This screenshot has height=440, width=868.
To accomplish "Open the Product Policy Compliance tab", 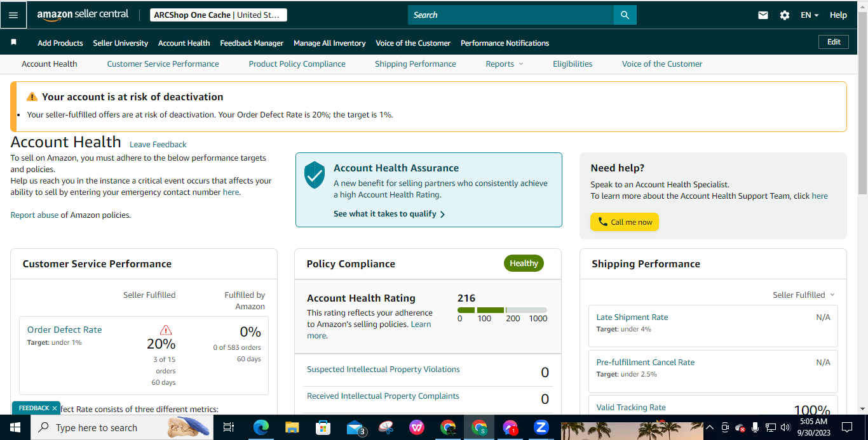I will pos(297,63).
